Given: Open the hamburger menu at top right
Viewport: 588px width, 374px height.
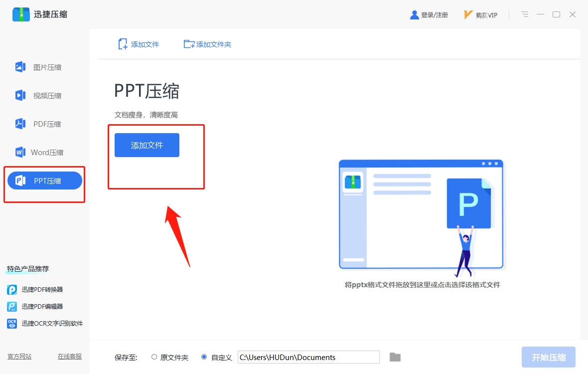Looking at the screenshot, I should (524, 14).
